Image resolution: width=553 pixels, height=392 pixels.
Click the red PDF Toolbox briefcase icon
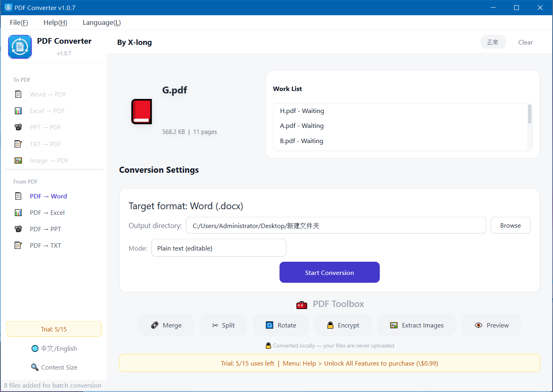302,305
